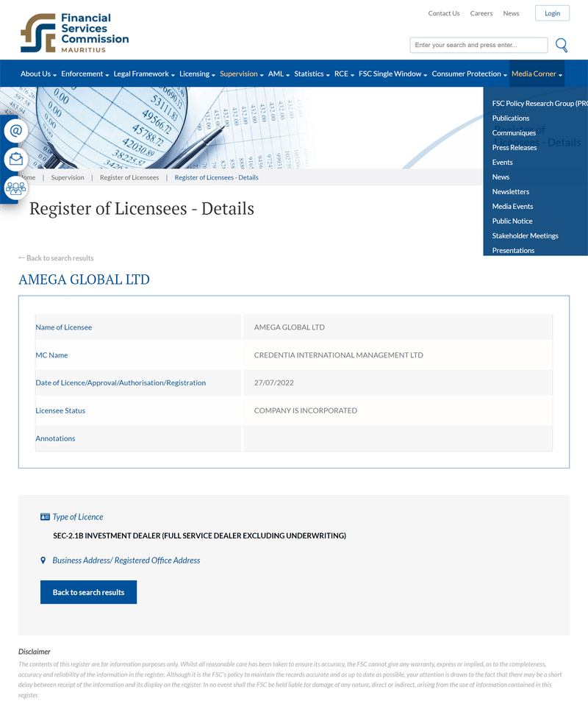Click the Business Address location pin icon
The image size is (588, 709).
pyautogui.click(x=43, y=560)
